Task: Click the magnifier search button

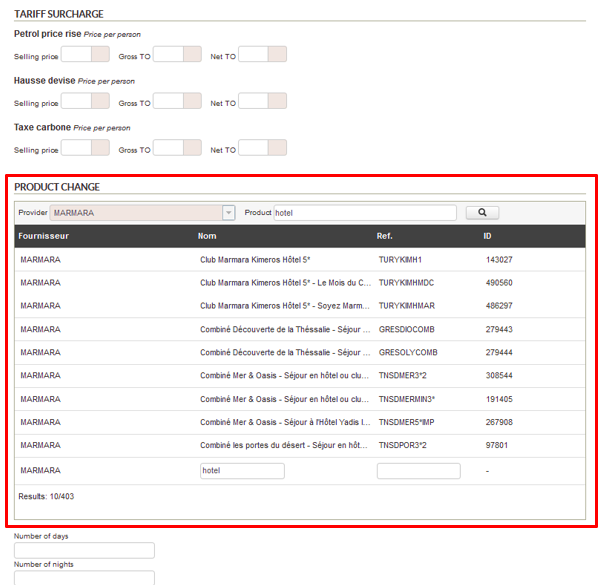Action: 482,212
